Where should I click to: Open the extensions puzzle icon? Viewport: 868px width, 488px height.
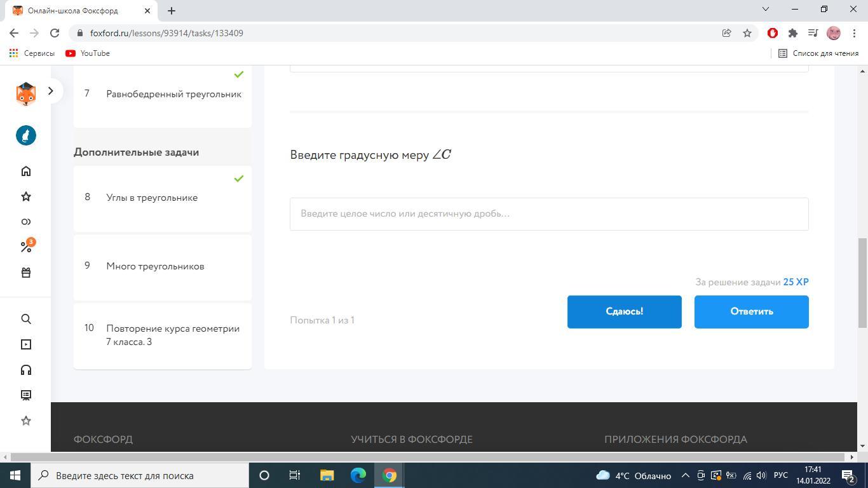[793, 33]
